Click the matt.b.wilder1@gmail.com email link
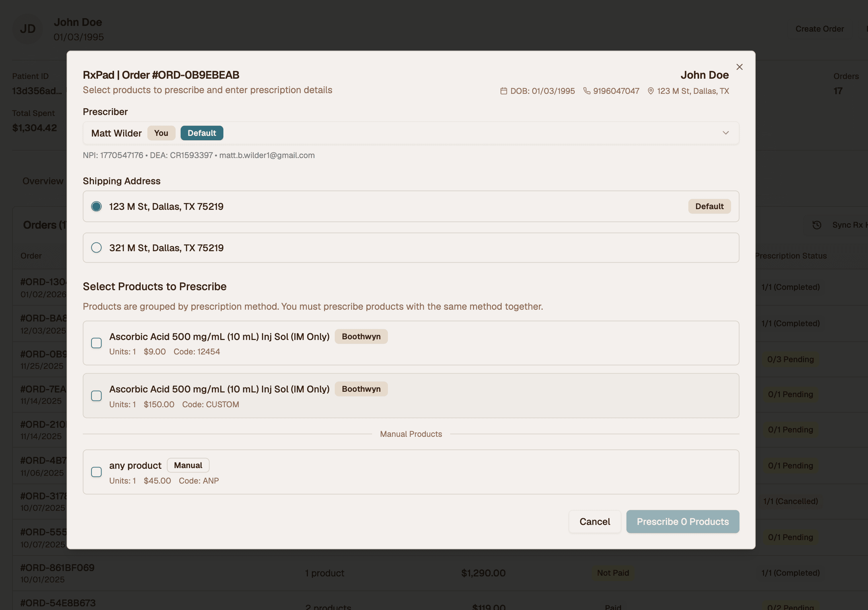The height and width of the screenshot is (610, 868). [x=267, y=155]
